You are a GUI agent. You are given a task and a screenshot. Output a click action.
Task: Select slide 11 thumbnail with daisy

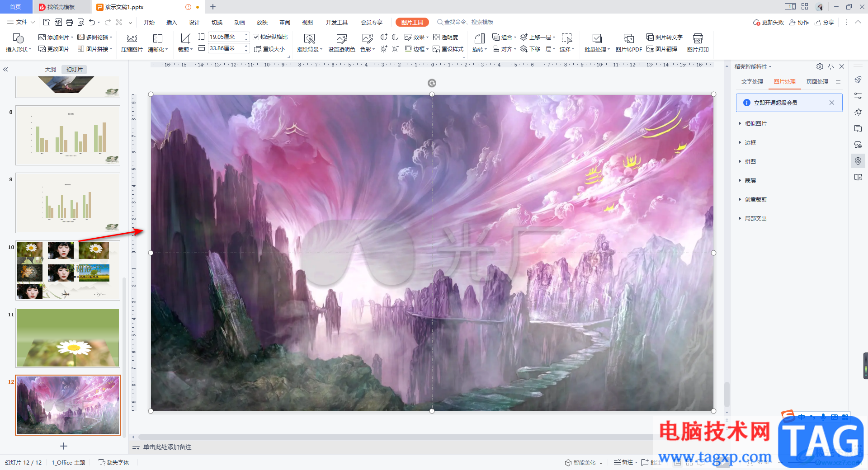[x=68, y=338]
